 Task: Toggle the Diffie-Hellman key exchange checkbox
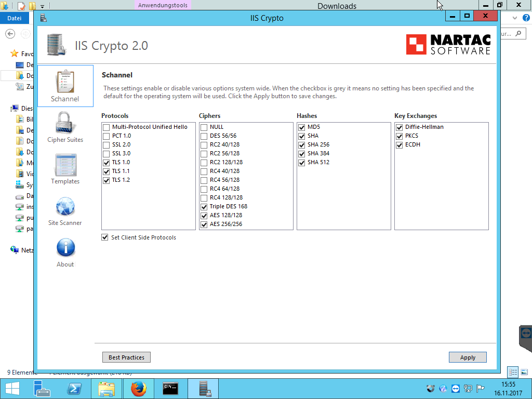[400, 127]
